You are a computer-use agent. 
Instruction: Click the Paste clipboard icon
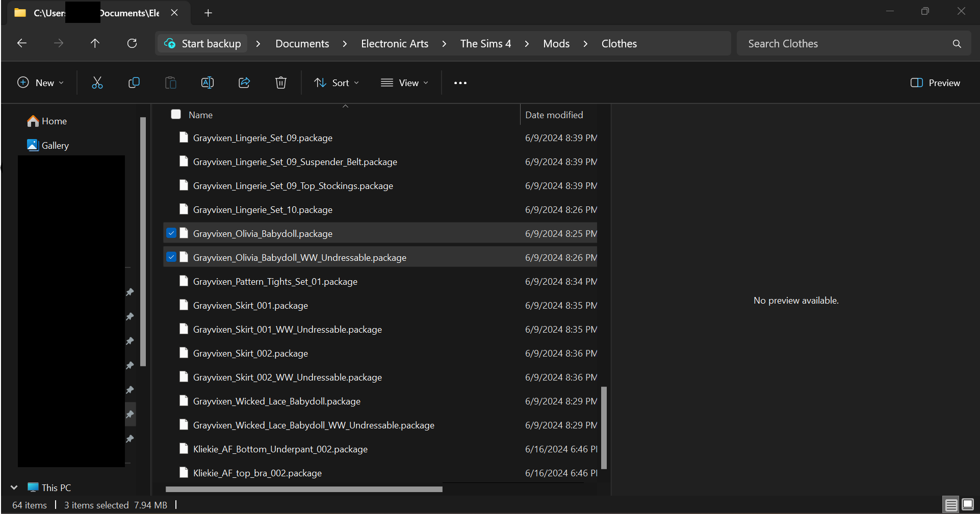pyautogui.click(x=170, y=83)
